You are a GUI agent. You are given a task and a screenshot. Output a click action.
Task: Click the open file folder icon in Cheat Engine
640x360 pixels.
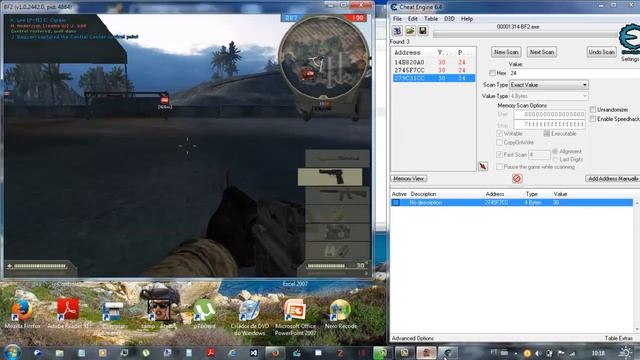click(x=410, y=31)
